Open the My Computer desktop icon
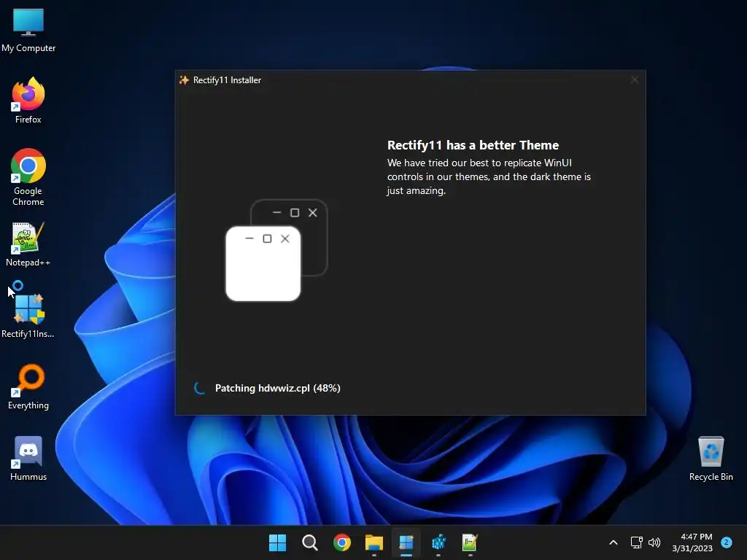The height and width of the screenshot is (560, 747). coord(28,29)
